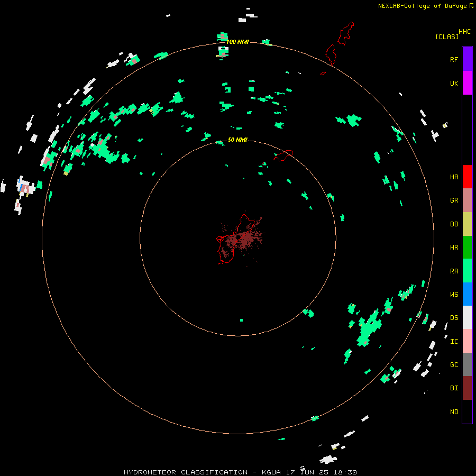Click the BD legend label
Image resolution: width=476 pixels, height=476 pixels.
[x=454, y=224]
